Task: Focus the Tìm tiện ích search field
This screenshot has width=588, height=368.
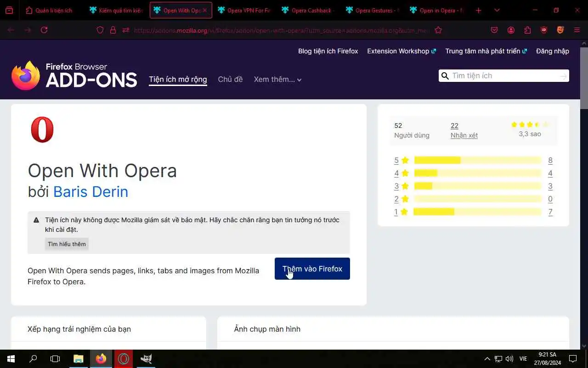Action: coord(503,76)
